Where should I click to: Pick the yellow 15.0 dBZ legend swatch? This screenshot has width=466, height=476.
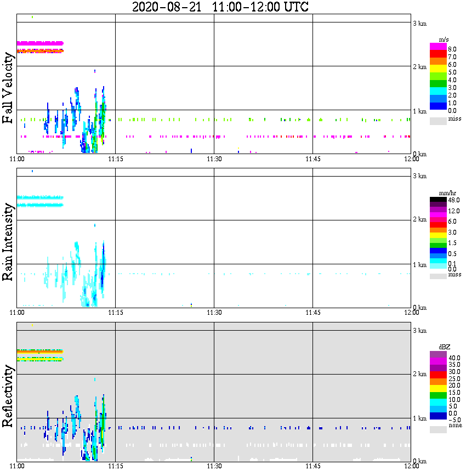(438, 389)
